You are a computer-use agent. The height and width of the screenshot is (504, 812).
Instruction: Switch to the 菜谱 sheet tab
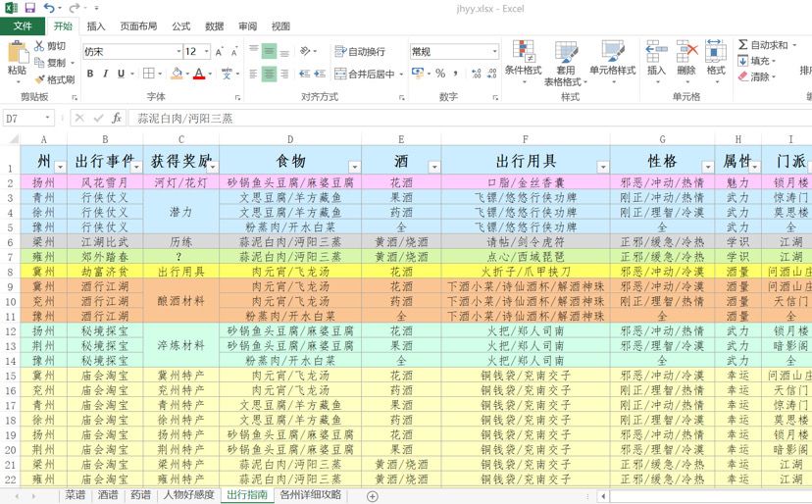[x=76, y=494]
